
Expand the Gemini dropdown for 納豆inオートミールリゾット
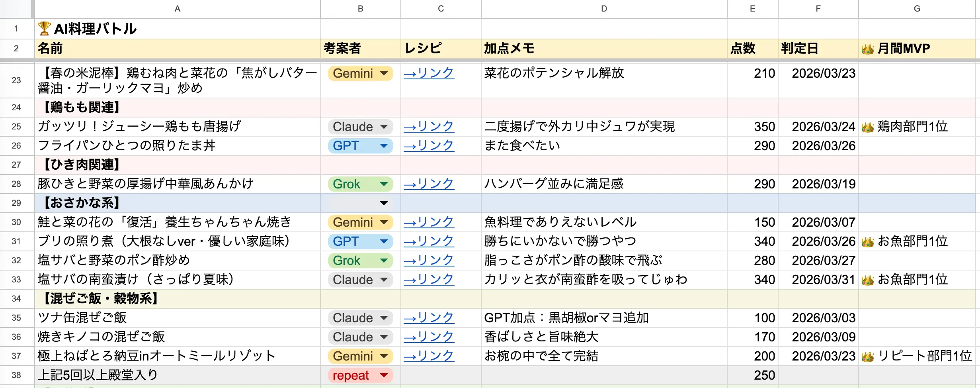pos(383,356)
